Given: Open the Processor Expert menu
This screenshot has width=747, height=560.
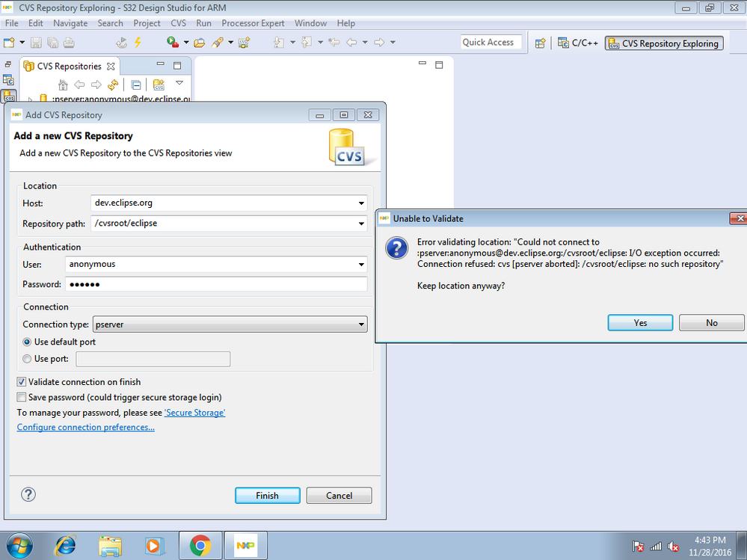Looking at the screenshot, I should point(253,23).
